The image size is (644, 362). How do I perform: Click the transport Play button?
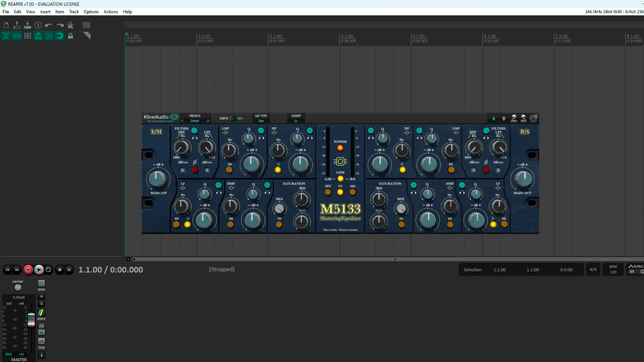[39, 270]
